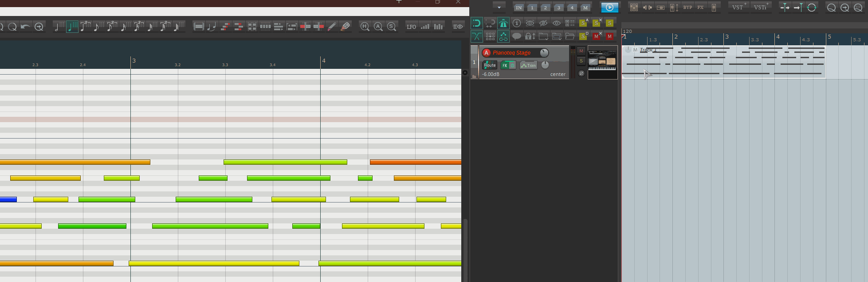Mute the Pianoteq Stage track
This screenshot has width=868, height=282.
pyautogui.click(x=581, y=51)
